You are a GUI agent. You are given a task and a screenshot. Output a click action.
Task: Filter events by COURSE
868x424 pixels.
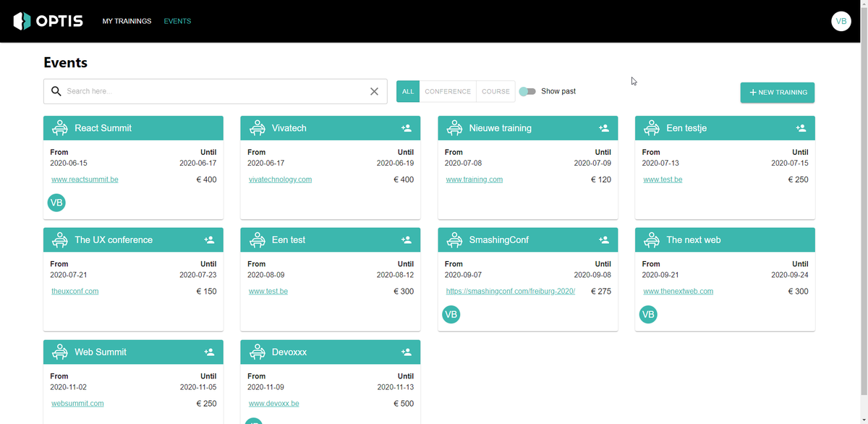point(495,92)
